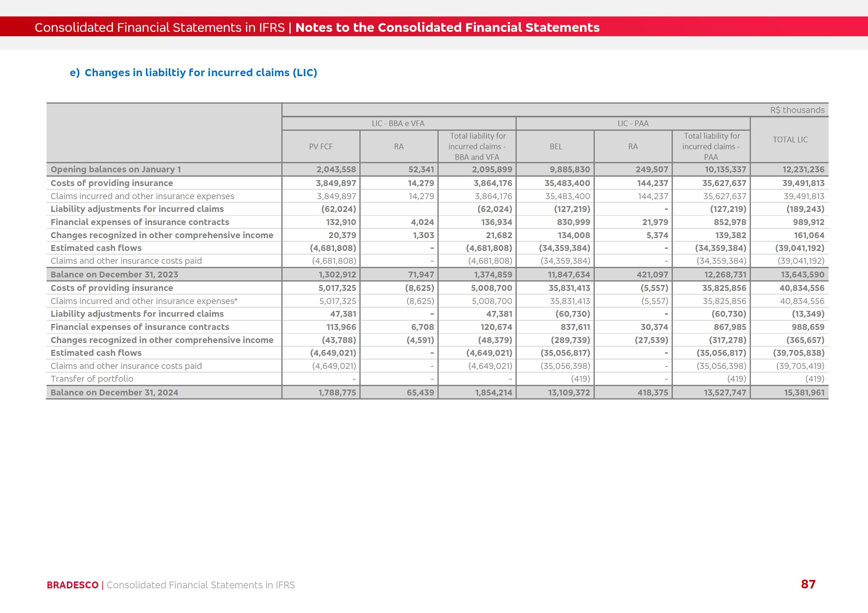Select Claims incurred and other insurance expenses* label

click(144, 301)
